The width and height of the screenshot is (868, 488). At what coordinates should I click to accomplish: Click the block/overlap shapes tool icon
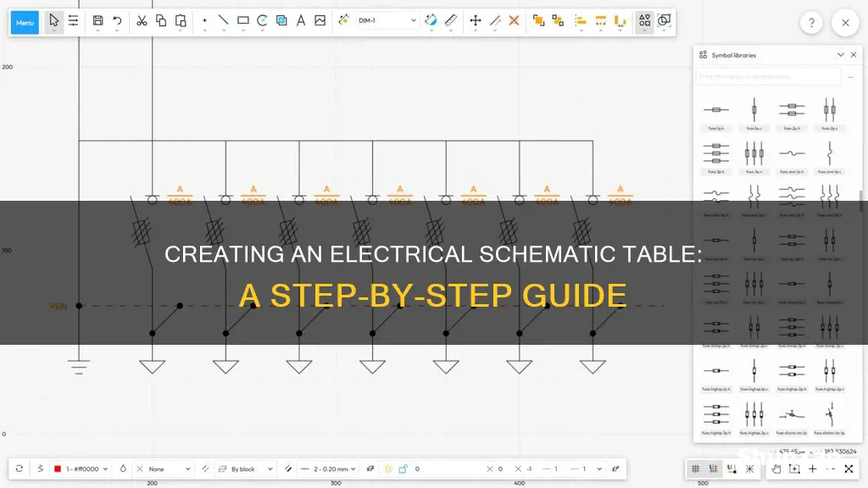click(x=664, y=21)
